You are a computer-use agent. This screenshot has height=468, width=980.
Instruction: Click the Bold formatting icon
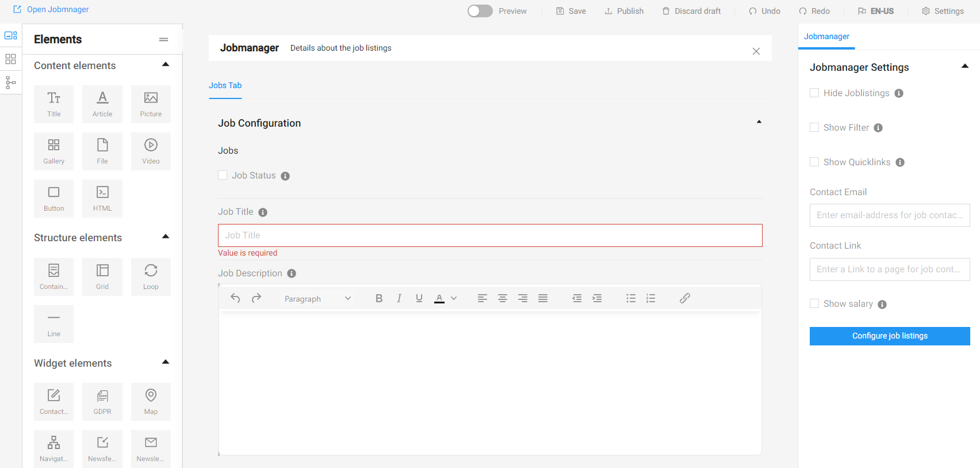point(378,298)
